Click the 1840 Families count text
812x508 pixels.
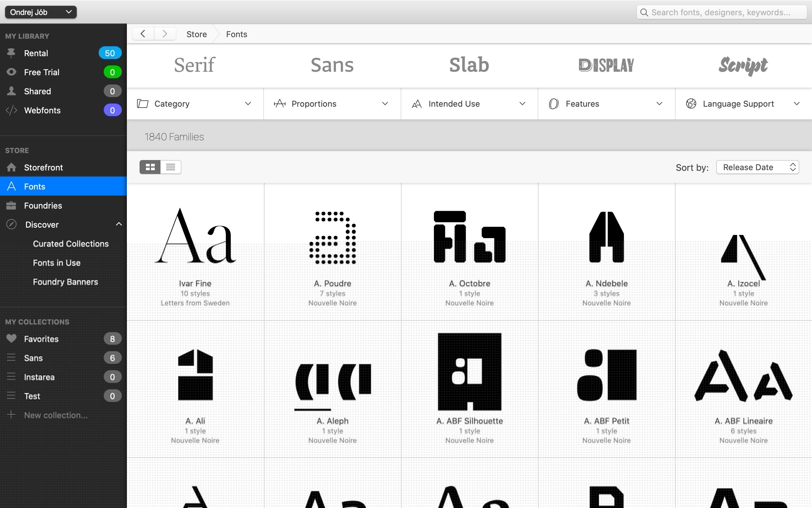174,137
